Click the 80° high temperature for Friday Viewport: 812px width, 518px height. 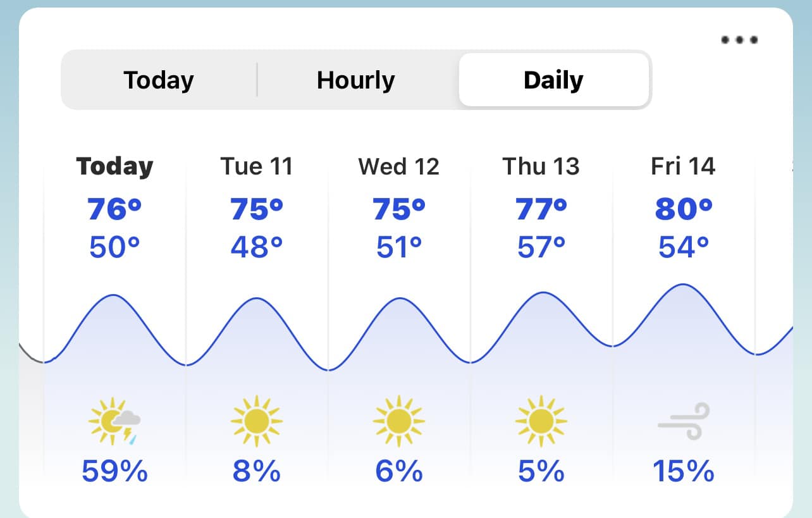coord(683,208)
